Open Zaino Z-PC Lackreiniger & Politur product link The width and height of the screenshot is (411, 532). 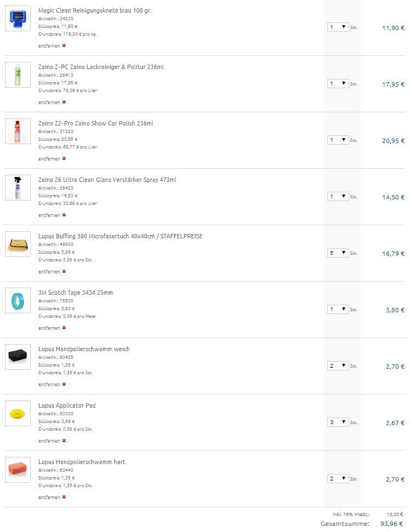coord(101,67)
